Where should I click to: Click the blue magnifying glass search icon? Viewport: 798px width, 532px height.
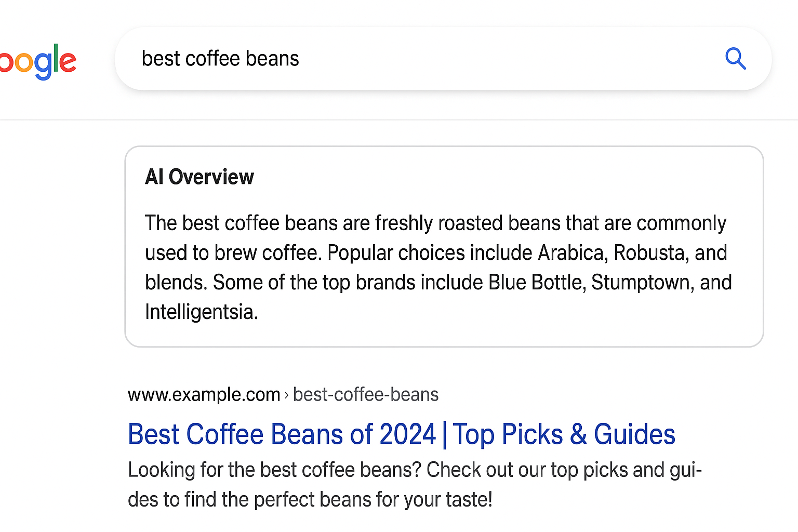(x=735, y=59)
